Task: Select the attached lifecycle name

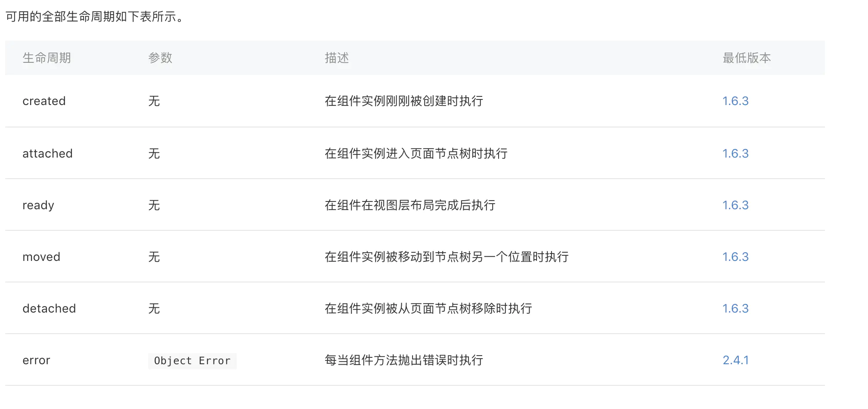Action: (47, 154)
